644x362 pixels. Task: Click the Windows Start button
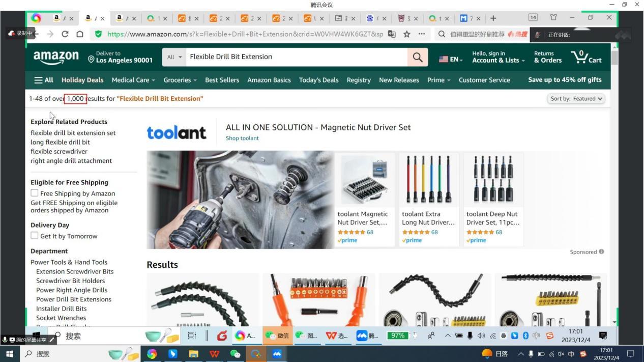tap(9, 354)
